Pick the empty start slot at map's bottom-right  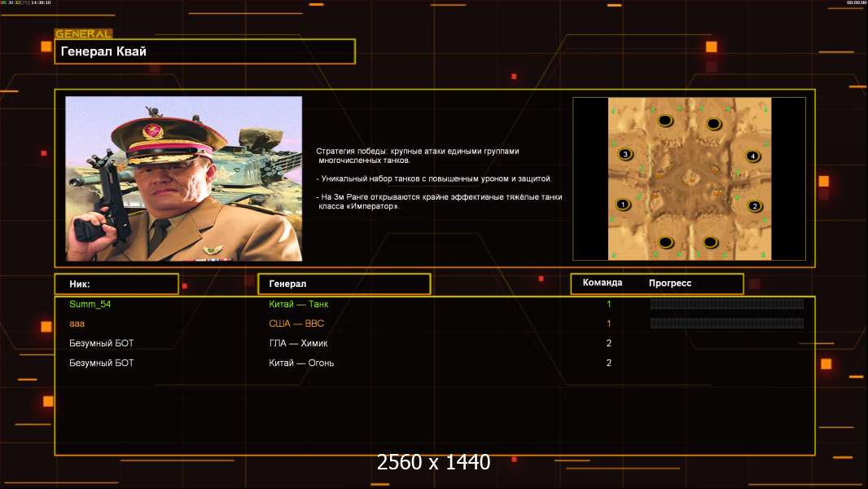710,241
